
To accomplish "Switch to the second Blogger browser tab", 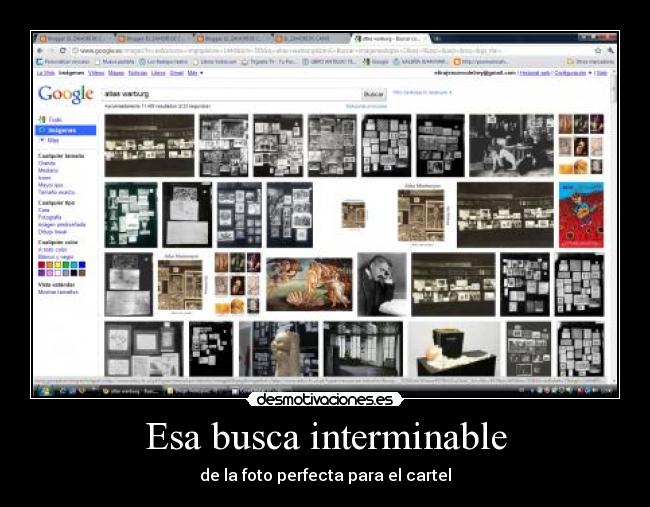I will [x=153, y=39].
